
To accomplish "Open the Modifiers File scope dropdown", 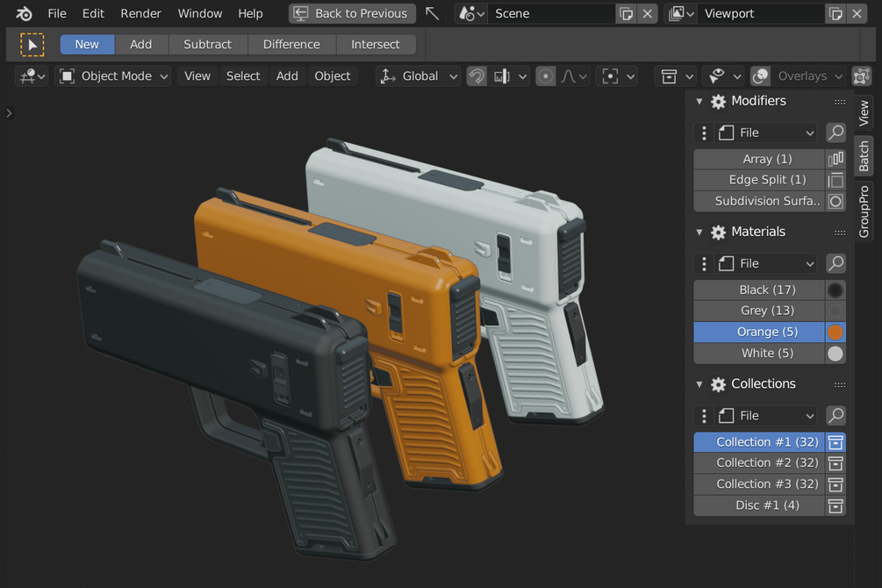I will click(x=765, y=133).
